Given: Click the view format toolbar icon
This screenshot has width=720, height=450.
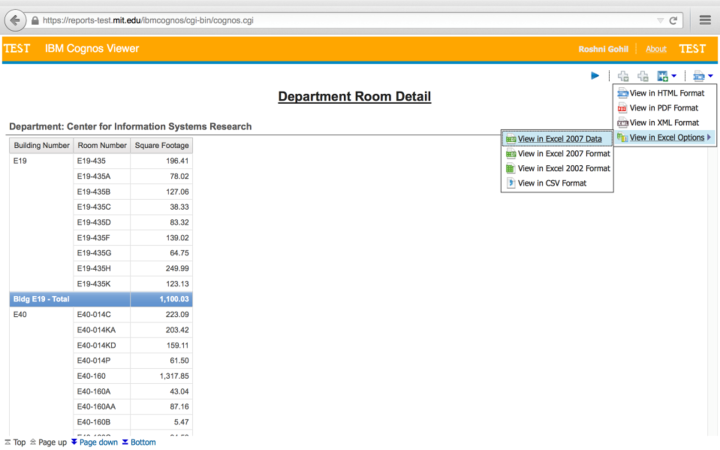Looking at the screenshot, I should pos(697,76).
